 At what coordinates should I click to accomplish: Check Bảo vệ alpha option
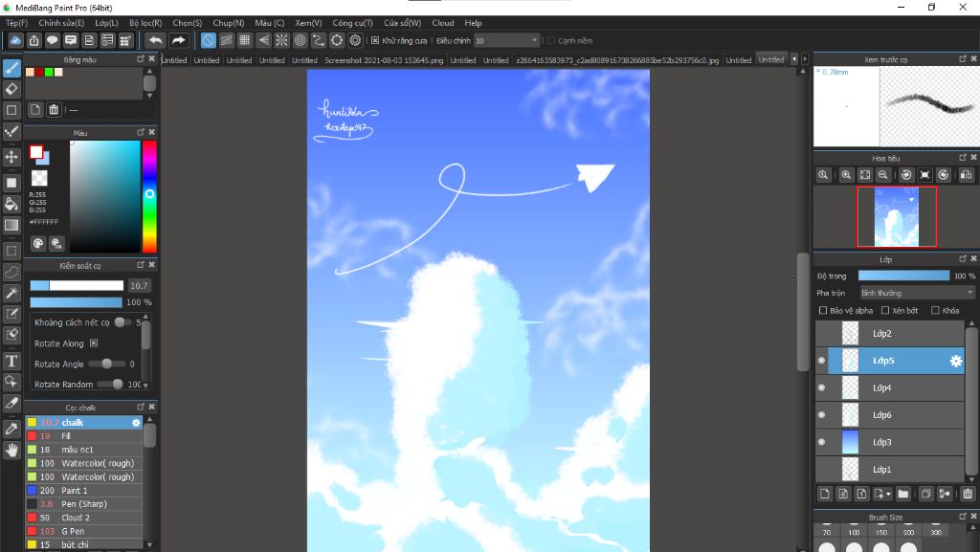point(822,310)
